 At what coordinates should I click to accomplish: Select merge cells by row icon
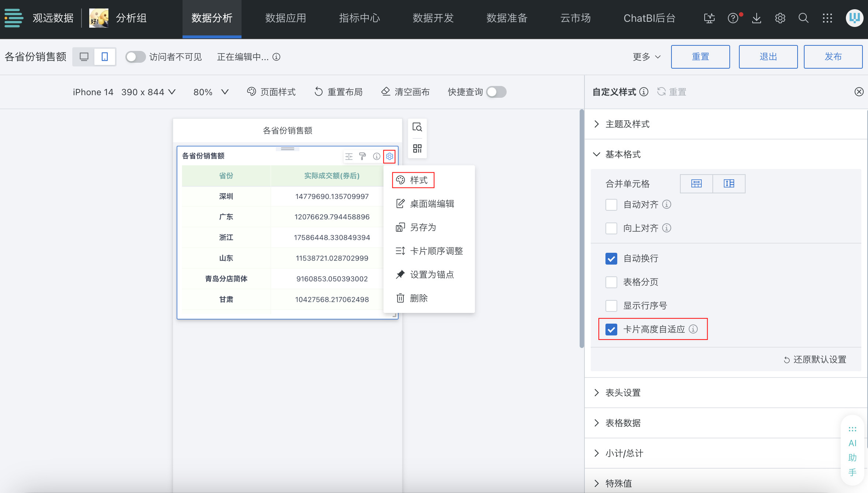tap(696, 184)
